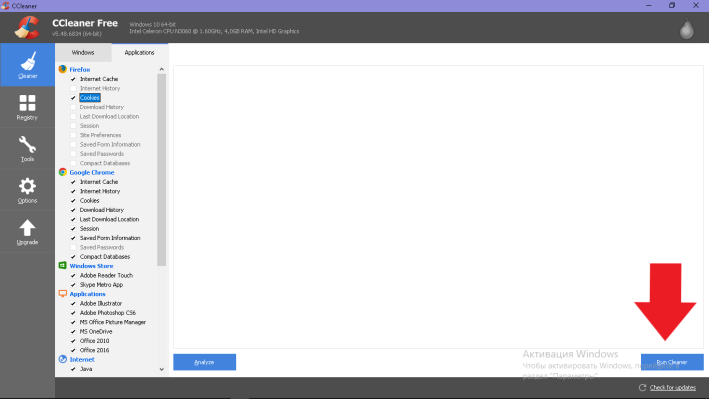Uncheck Adobe Reader Touch
The width and height of the screenshot is (709, 399).
pyautogui.click(x=73, y=275)
